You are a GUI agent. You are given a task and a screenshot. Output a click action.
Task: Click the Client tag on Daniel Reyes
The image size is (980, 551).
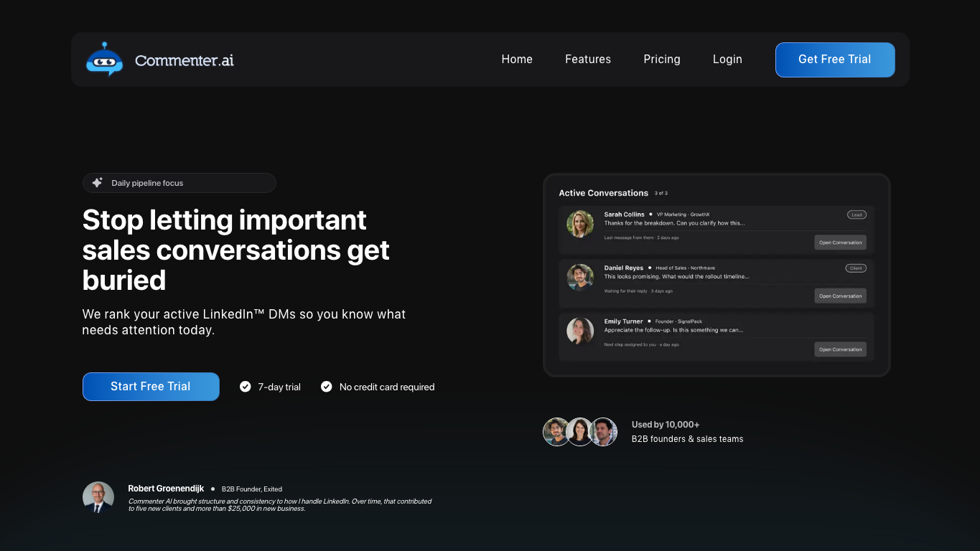(x=856, y=268)
